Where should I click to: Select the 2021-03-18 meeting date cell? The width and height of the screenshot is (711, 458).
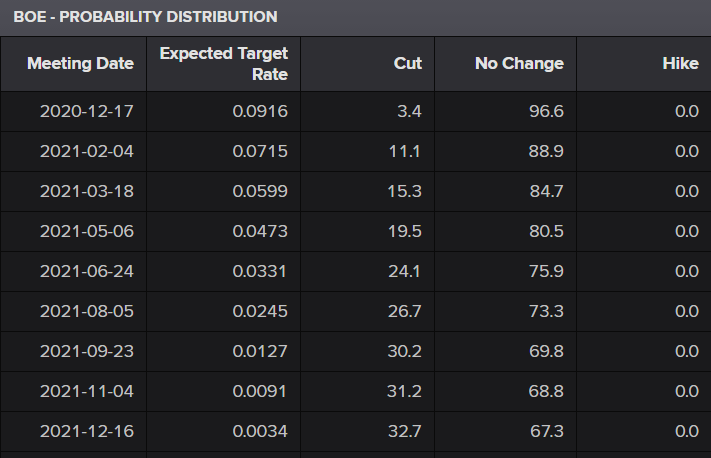pos(73,191)
